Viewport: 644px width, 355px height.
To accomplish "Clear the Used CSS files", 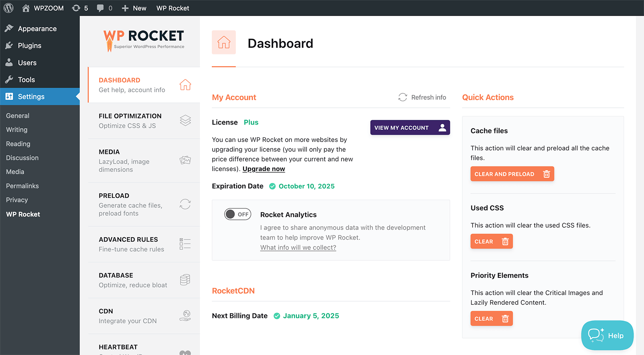I will pos(491,241).
